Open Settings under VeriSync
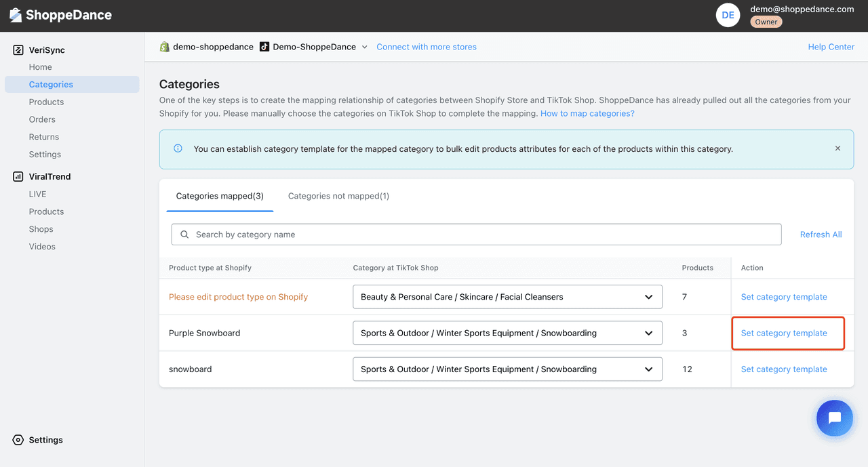868x467 pixels. (45, 155)
